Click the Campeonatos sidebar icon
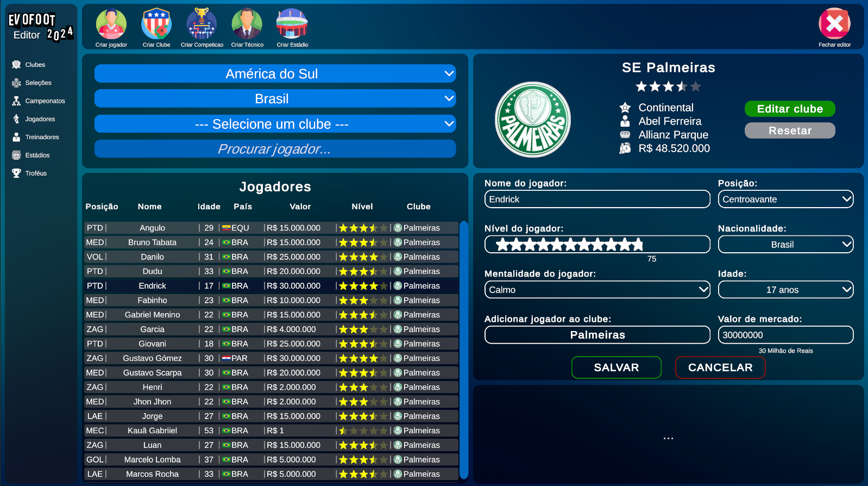Image resolution: width=868 pixels, height=486 pixels. pyautogui.click(x=16, y=101)
